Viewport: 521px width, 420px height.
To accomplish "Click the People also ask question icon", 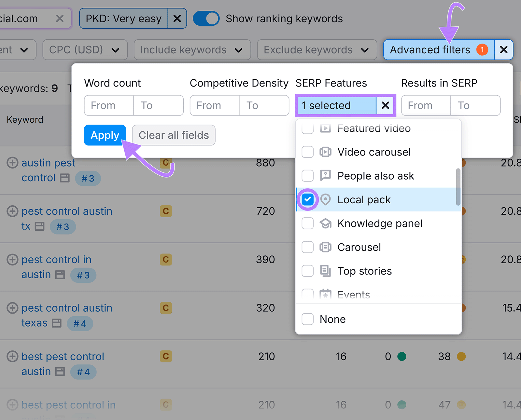I will pos(326,176).
